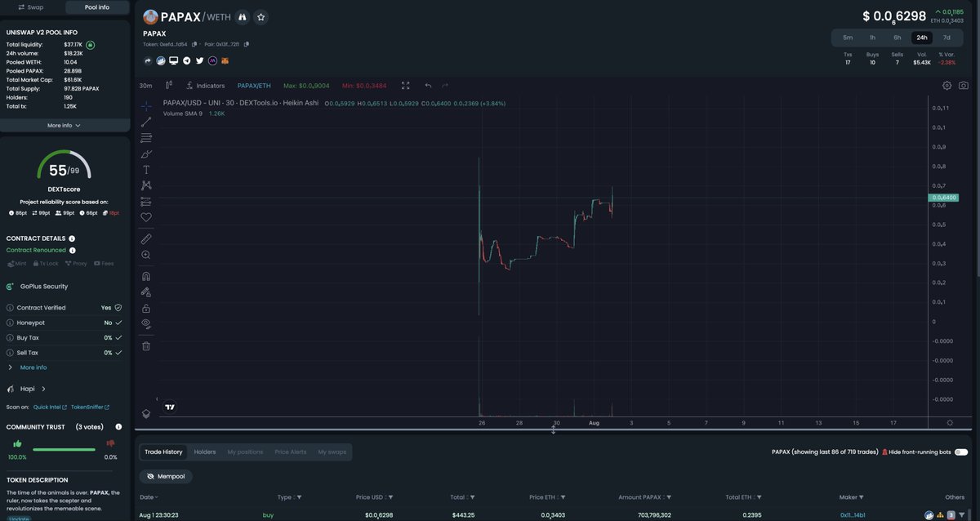Open maker address 0x11...14b1
The image size is (980, 521).
(853, 515)
